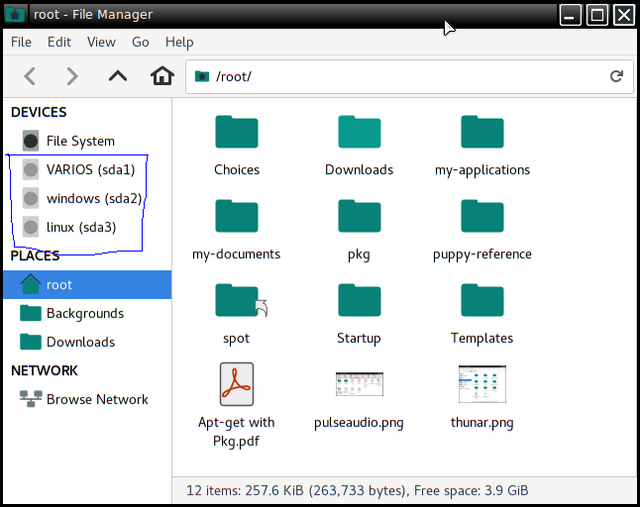Open the File menu
The width and height of the screenshot is (640, 507).
[21, 42]
